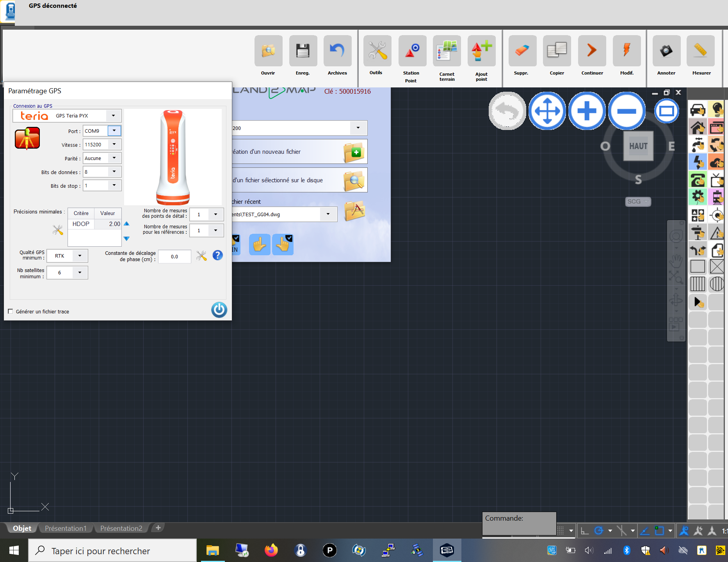Click the blue power connect button
The image size is (728, 562).
tap(219, 310)
